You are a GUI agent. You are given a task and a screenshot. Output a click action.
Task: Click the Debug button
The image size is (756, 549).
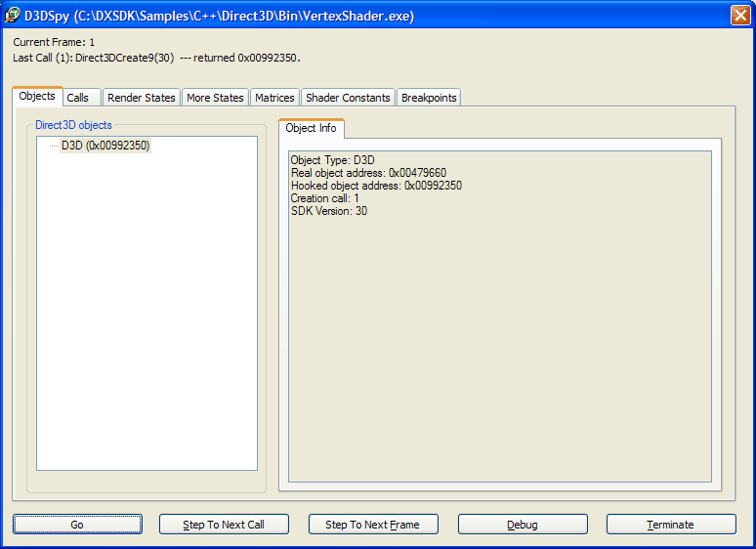(x=523, y=525)
